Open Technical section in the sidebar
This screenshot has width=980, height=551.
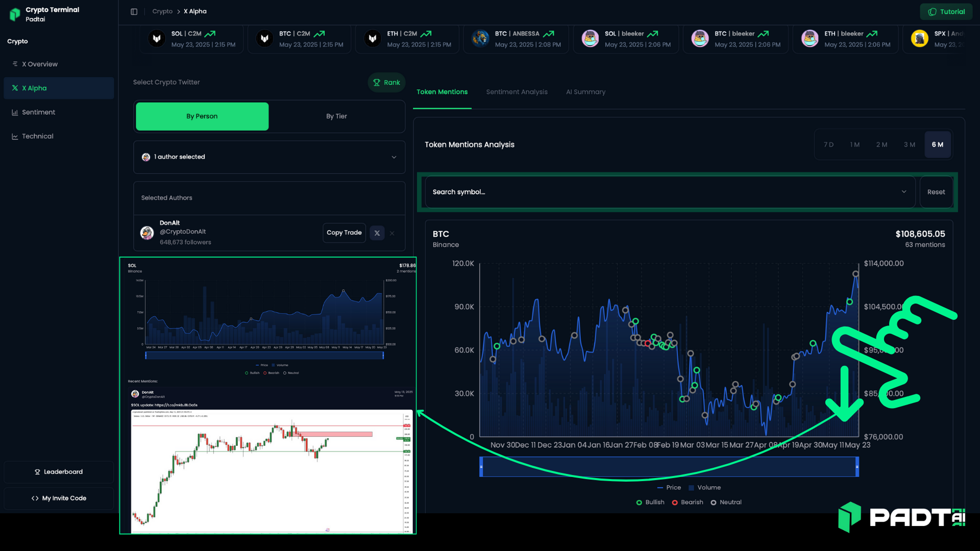pos(37,136)
